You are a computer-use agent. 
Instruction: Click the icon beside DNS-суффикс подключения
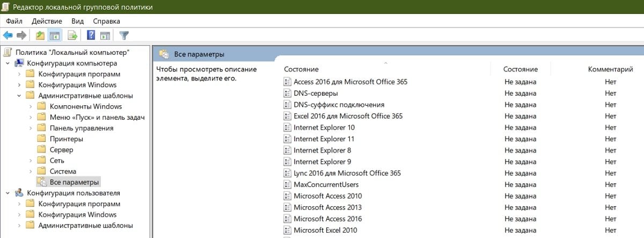coord(287,104)
